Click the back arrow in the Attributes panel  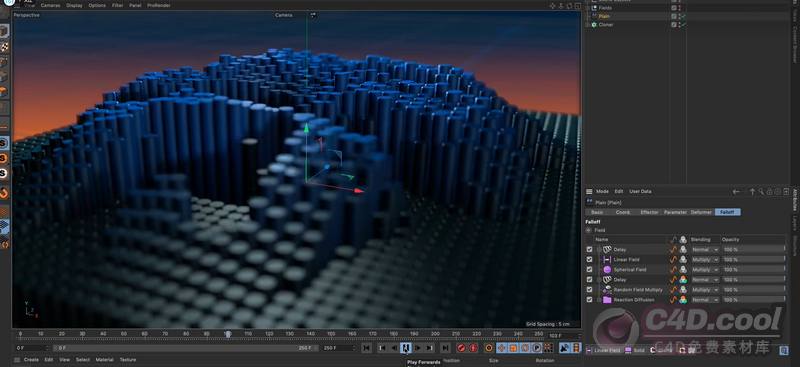tap(736, 191)
